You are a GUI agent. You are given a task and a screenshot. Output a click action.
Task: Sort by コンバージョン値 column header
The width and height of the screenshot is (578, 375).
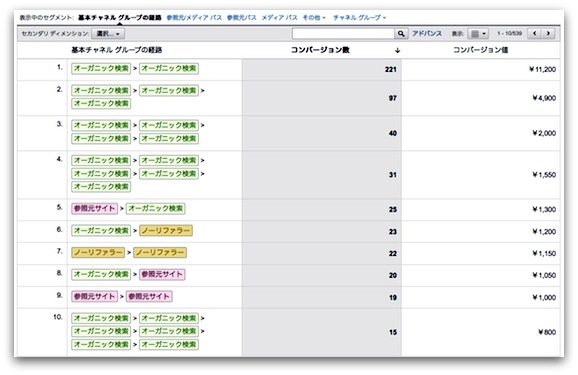(x=480, y=50)
